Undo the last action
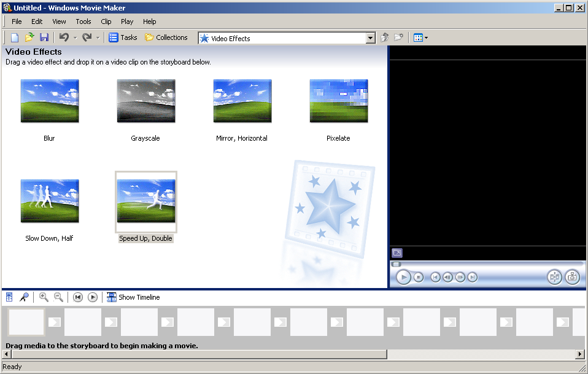 coord(64,37)
